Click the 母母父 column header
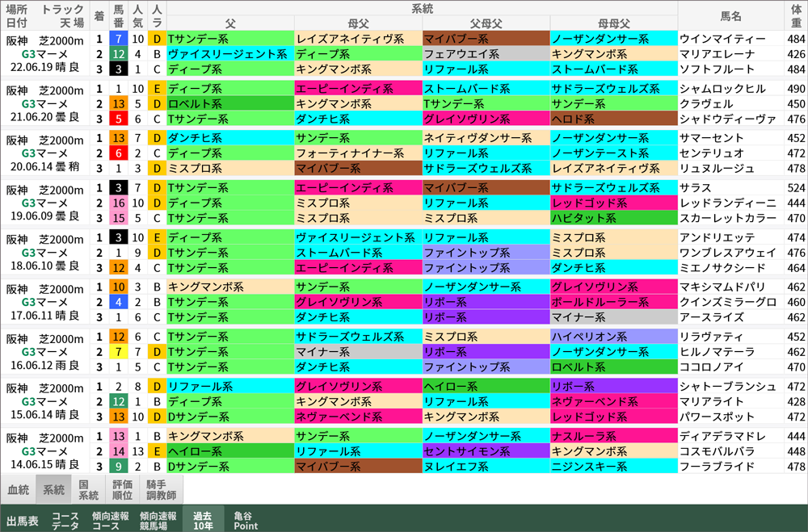 pos(614,23)
